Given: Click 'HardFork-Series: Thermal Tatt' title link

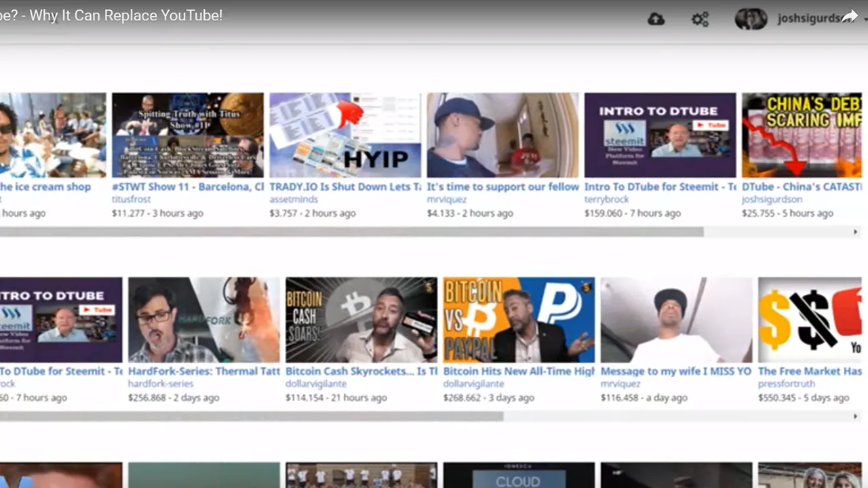Looking at the screenshot, I should point(204,371).
